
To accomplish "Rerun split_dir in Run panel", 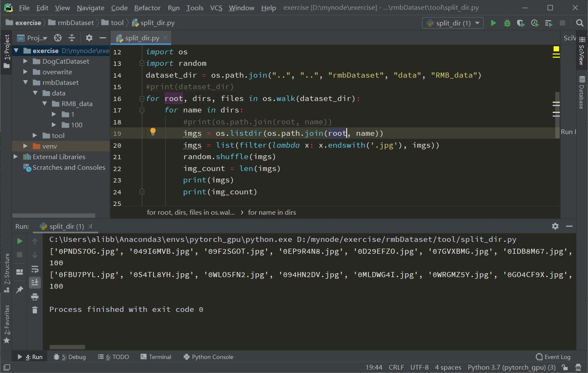I will tap(20, 241).
